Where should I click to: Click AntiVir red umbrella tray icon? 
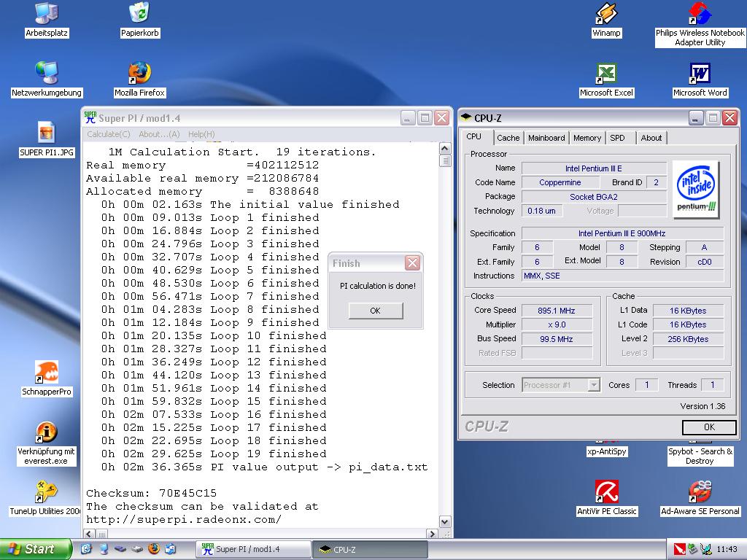(679, 549)
